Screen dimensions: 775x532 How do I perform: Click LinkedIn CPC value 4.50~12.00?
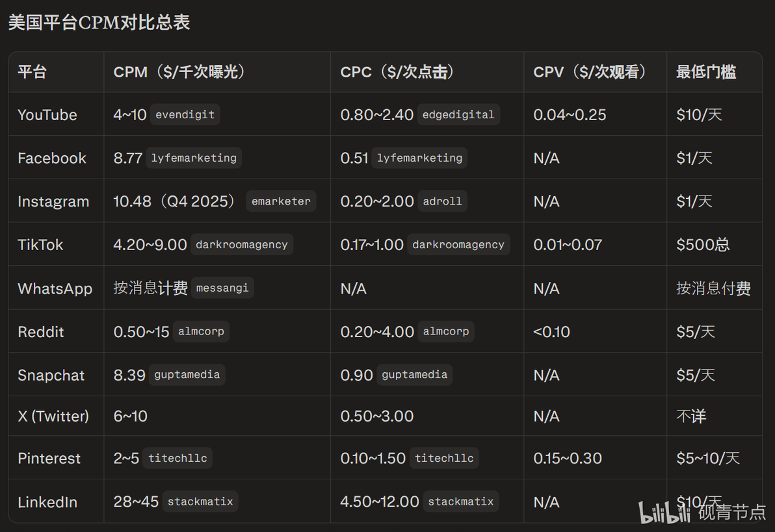tap(380, 502)
